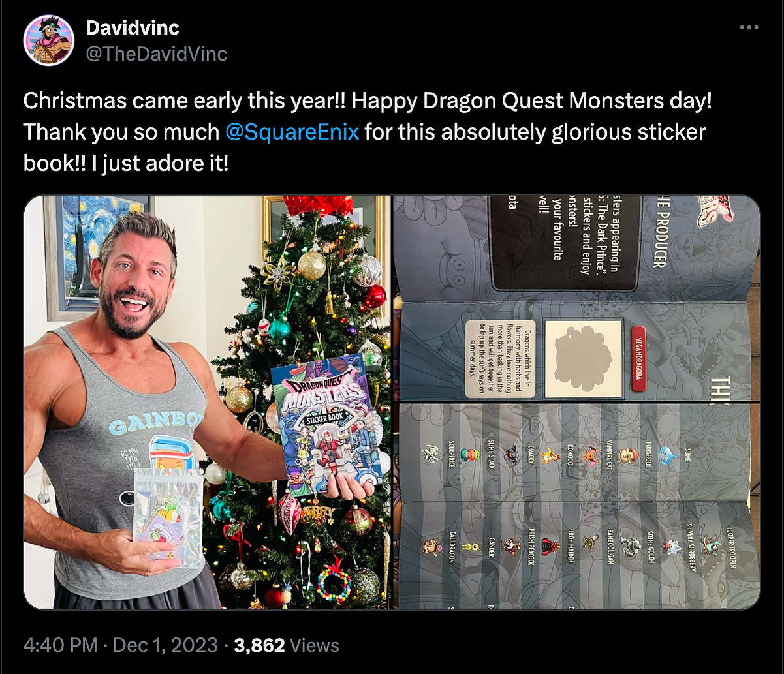
Task: Open the monster sticker list photo
Action: point(577,507)
